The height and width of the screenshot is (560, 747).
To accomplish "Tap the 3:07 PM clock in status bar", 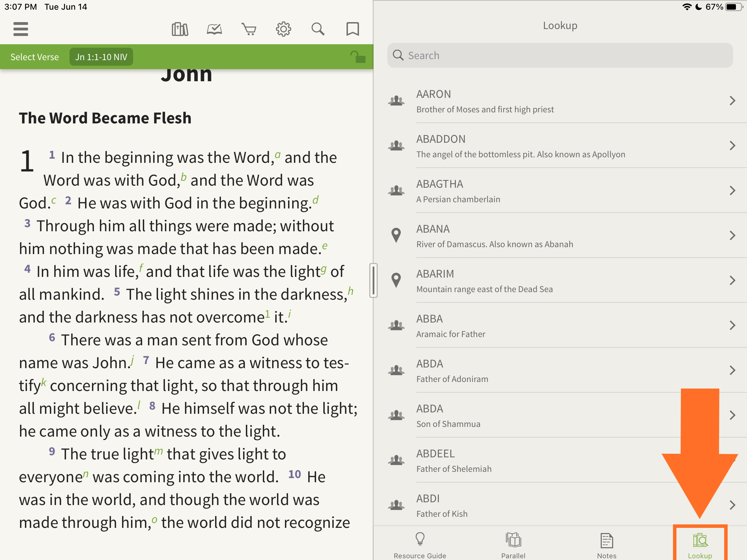I will tap(21, 7).
